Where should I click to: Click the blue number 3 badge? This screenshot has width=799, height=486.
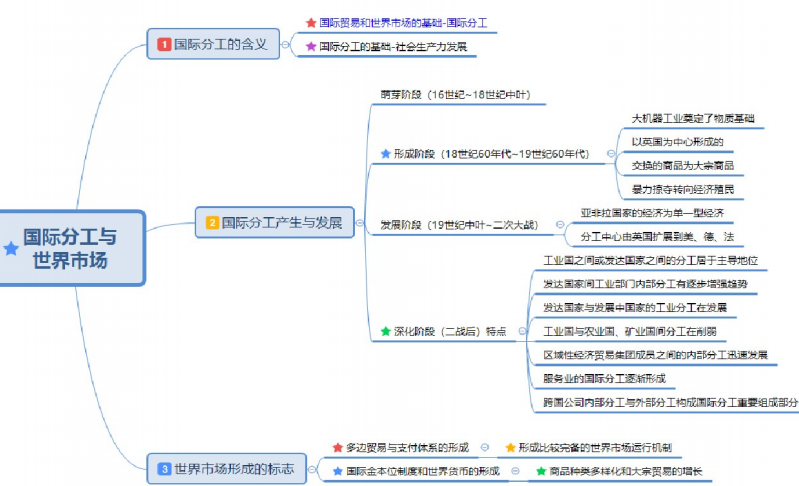[x=164, y=469]
